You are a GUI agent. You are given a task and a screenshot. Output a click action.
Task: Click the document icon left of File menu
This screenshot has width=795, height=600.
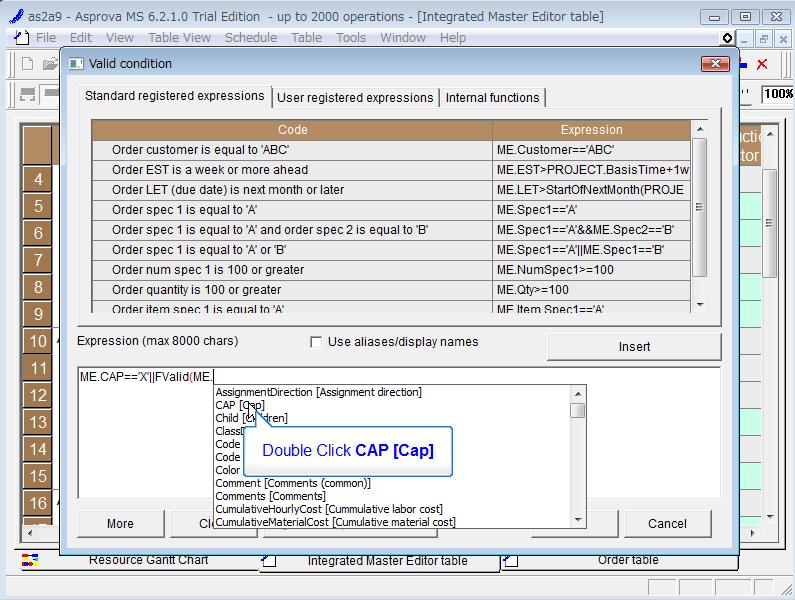[x=21, y=38]
